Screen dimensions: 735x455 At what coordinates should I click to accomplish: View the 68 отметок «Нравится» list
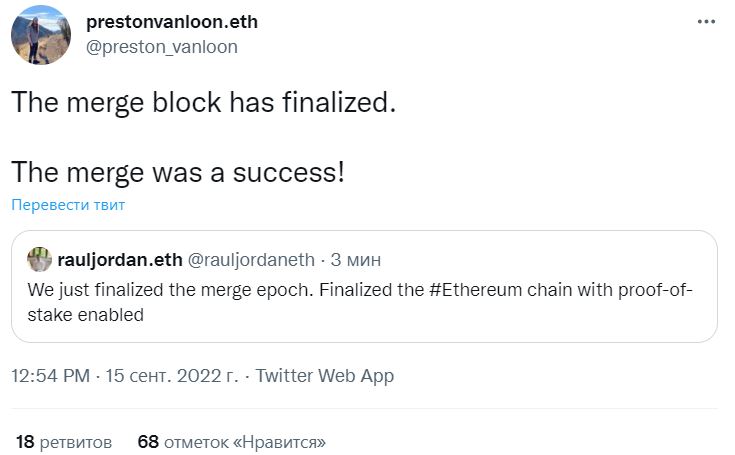232,442
